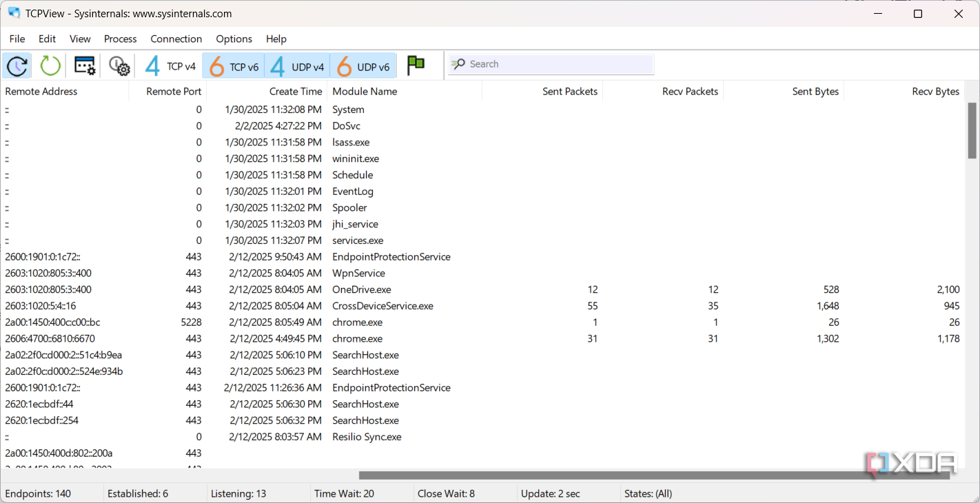Toggle the UDP v4 filter
Viewport: 980px width, 503px height.
click(297, 66)
